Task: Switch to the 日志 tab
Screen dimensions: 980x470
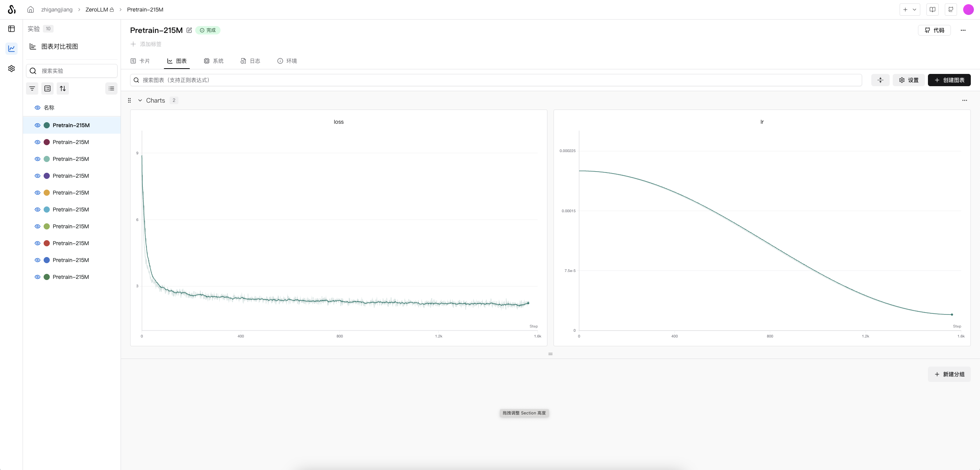Action: coord(250,61)
